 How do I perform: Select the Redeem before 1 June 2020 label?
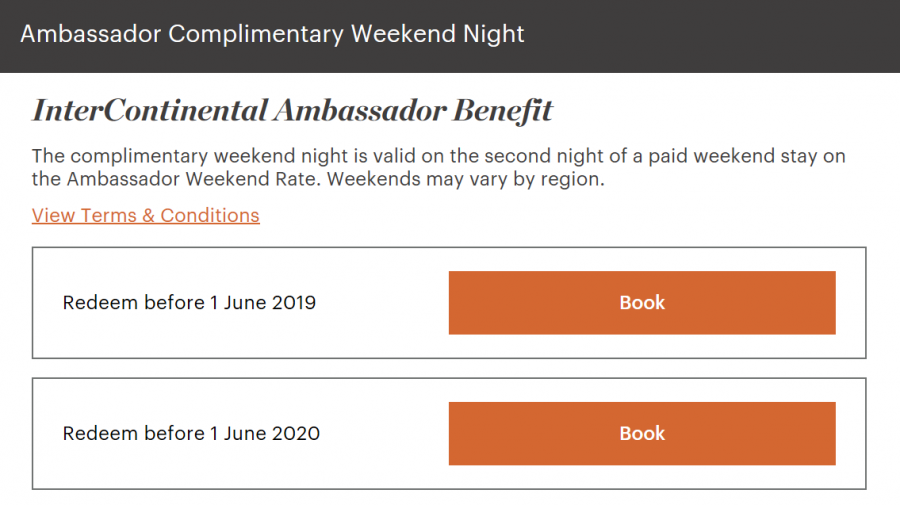[x=191, y=433]
